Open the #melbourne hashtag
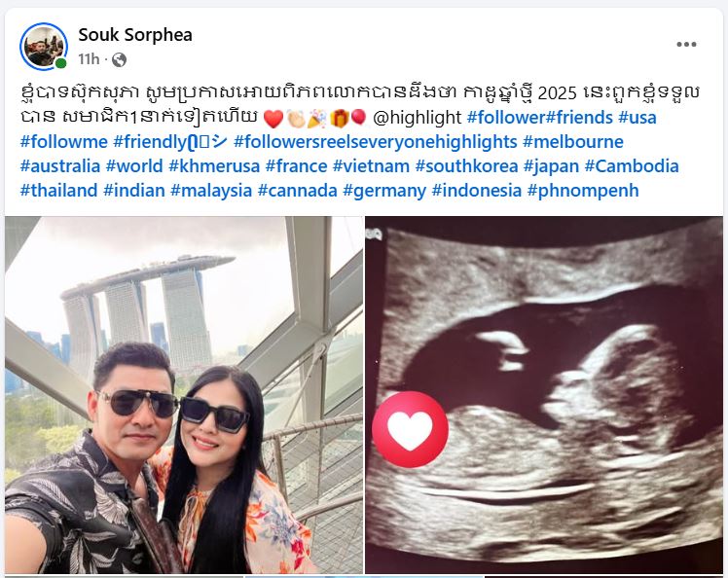This screenshot has height=578, width=728. [573, 142]
